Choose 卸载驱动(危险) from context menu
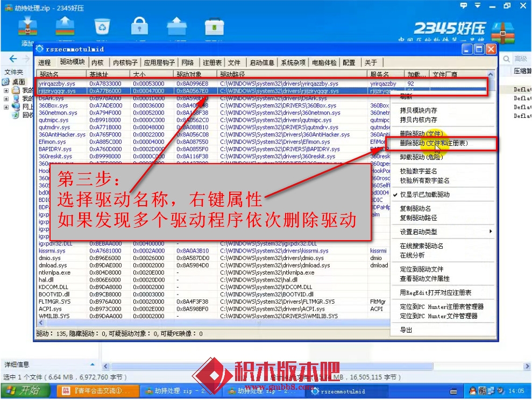The width and height of the screenshot is (532, 400). (x=422, y=157)
